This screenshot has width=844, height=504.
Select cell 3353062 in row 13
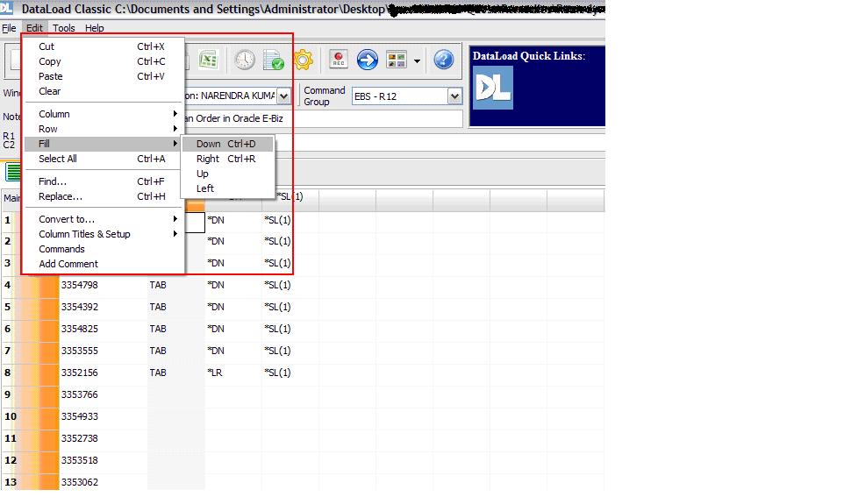[103, 482]
